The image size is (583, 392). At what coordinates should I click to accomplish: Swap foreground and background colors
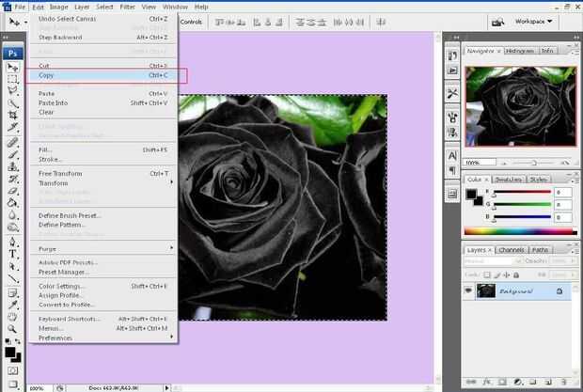pyautogui.click(x=18, y=340)
